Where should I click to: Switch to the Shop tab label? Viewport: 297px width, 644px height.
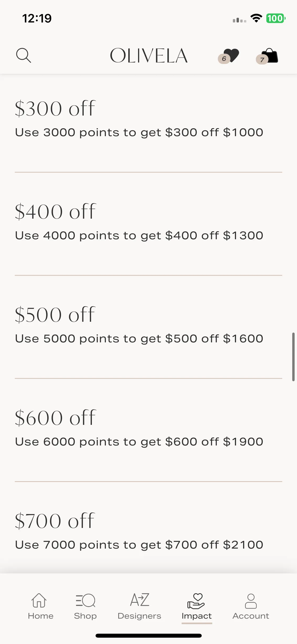(x=85, y=616)
